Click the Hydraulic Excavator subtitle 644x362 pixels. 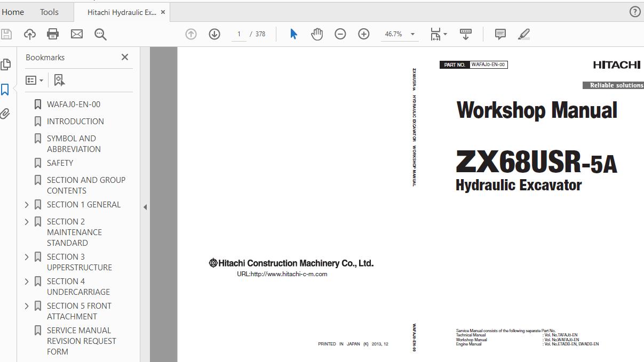coord(519,185)
